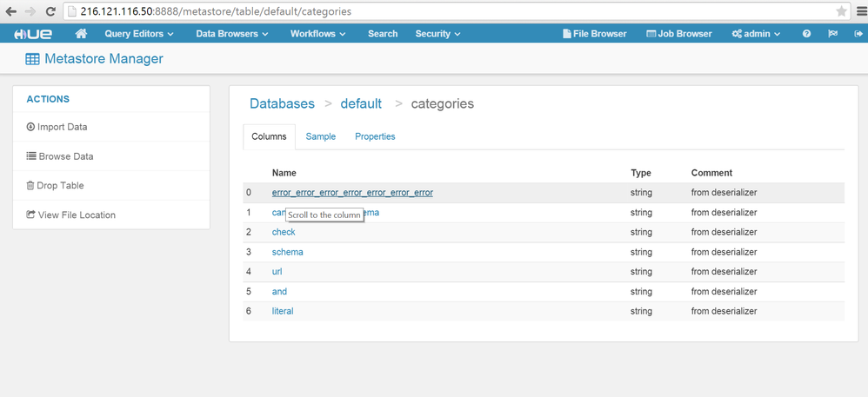Image resolution: width=868 pixels, height=397 pixels.
Task: Switch to the Properties tab
Action: tap(375, 136)
